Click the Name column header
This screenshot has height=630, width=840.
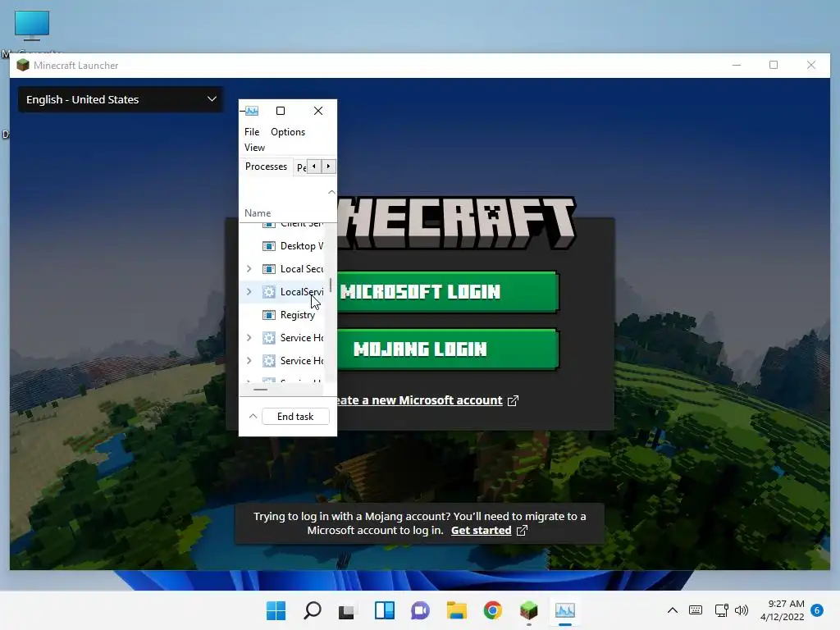pos(257,213)
